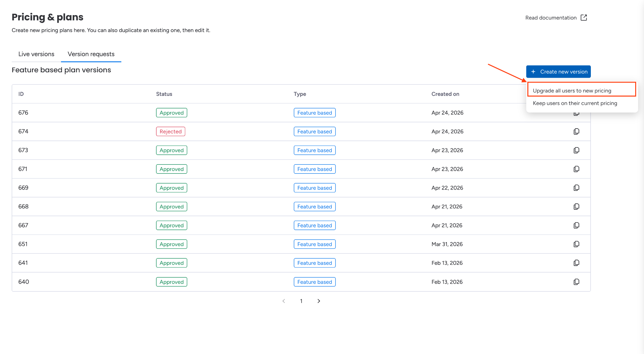This screenshot has width=644, height=354.
Task: Click the Pricing & plans page title
Action: coord(47,17)
